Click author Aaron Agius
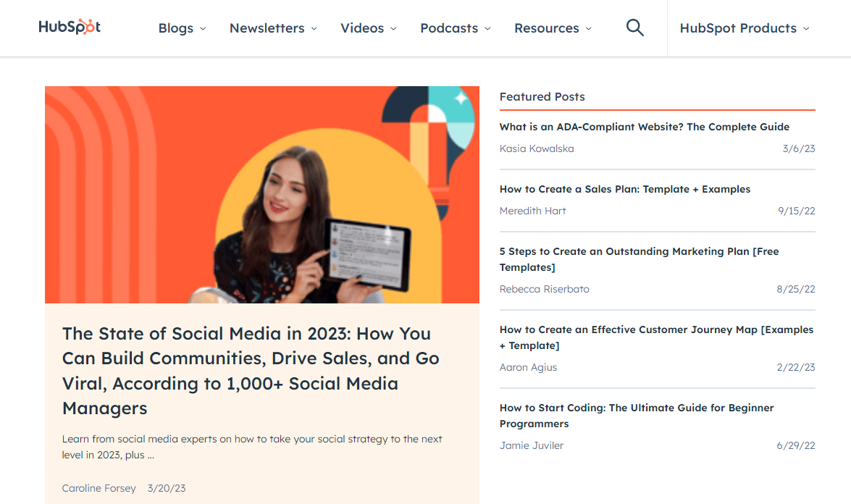 point(528,367)
